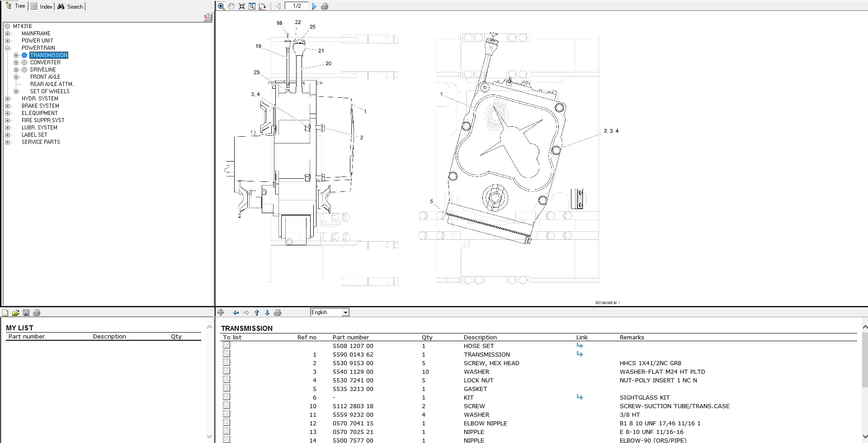Select the TRANSMISSION tree item
Image resolution: width=868 pixels, height=443 pixels.
[x=48, y=55]
